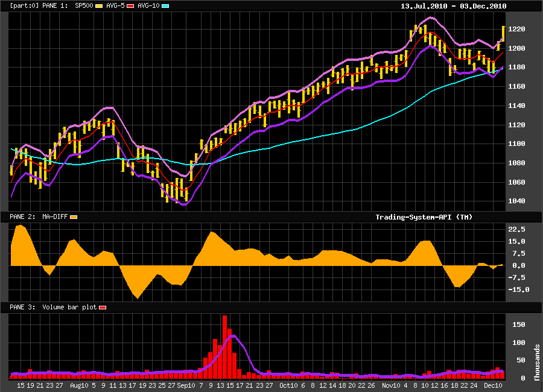This screenshot has width=543, height=392.
Task: Click the date range '13.Jul.2010 - 03.Dec.2010'
Action: tap(453, 6)
